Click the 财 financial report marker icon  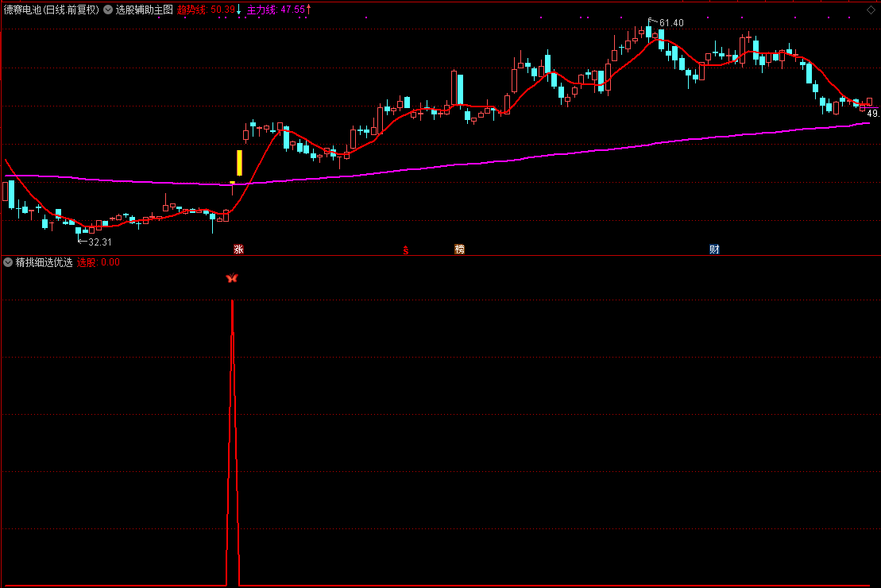click(x=714, y=249)
